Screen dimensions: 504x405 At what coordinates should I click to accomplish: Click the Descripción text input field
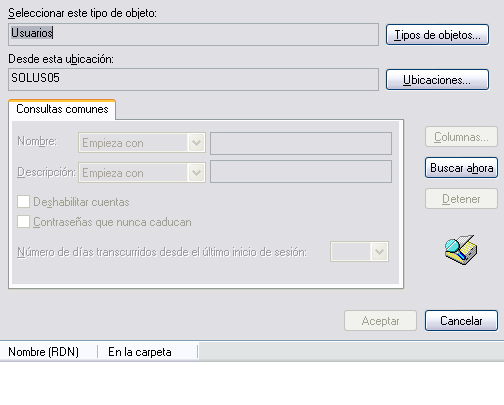[301, 172]
